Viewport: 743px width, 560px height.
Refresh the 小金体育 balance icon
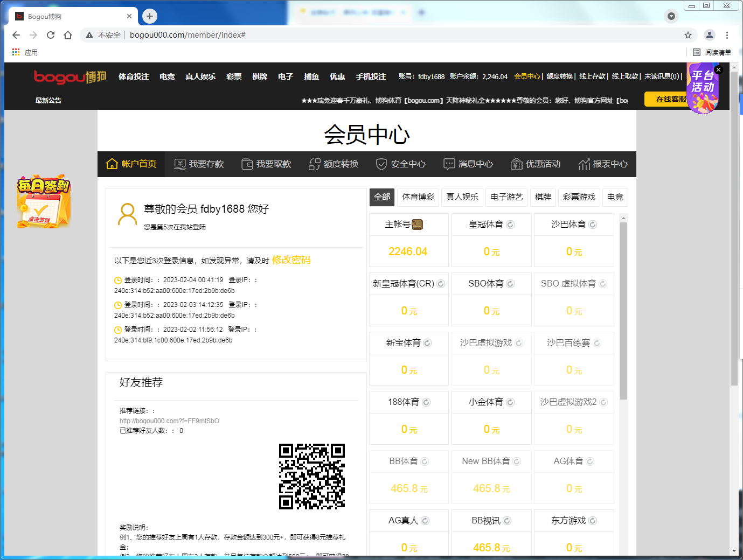point(510,402)
